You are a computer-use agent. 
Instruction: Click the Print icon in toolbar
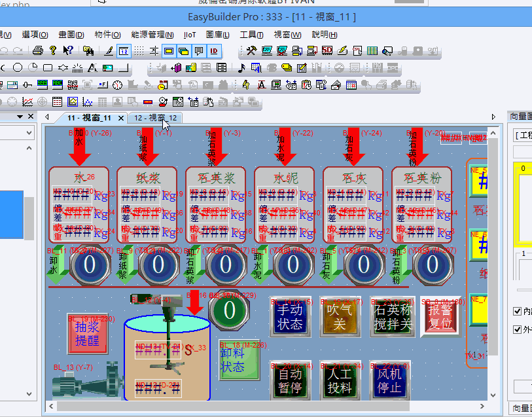(39, 50)
